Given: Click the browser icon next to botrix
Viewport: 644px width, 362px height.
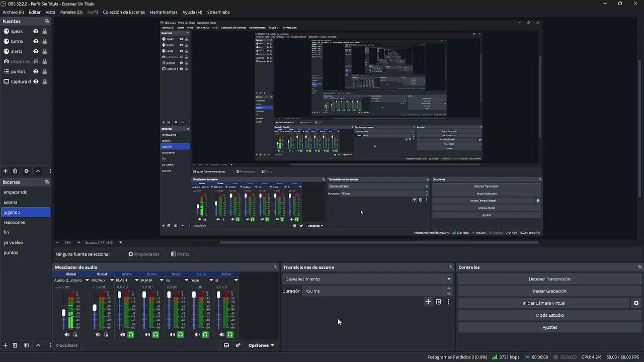Looking at the screenshot, I should pos(7,41).
